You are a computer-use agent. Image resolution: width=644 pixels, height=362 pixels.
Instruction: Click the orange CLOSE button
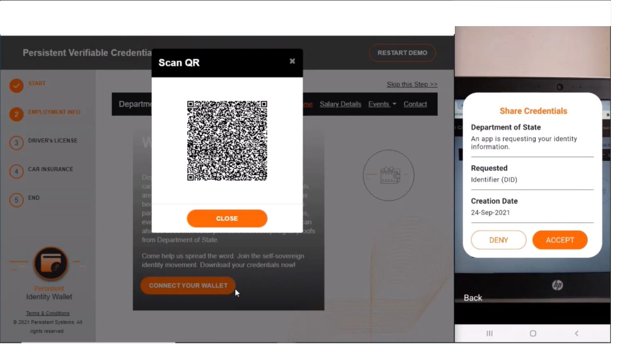click(x=227, y=218)
